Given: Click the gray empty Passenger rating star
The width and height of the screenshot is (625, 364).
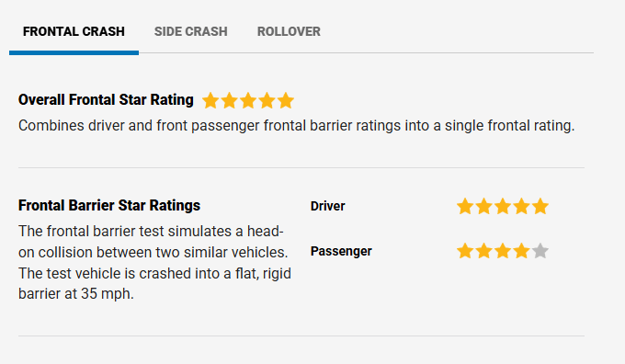Looking at the screenshot, I should (540, 251).
